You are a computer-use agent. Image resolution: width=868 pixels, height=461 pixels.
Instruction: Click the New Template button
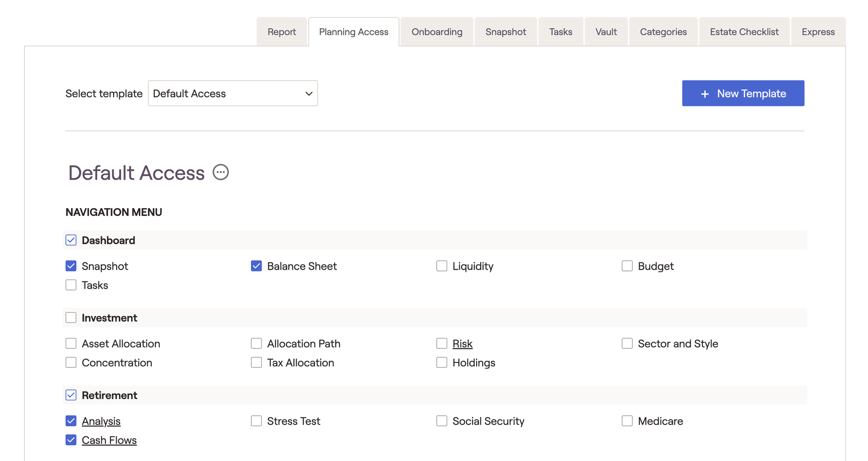(743, 93)
